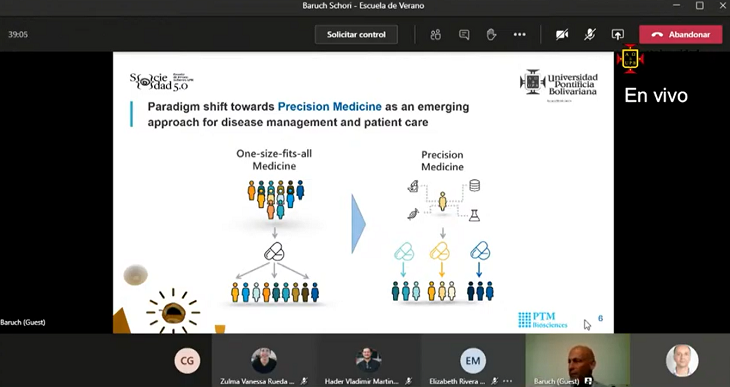Viewport: 730px width, 387px height.
Task: Maximize the Teams meeting window
Action: coord(700,6)
